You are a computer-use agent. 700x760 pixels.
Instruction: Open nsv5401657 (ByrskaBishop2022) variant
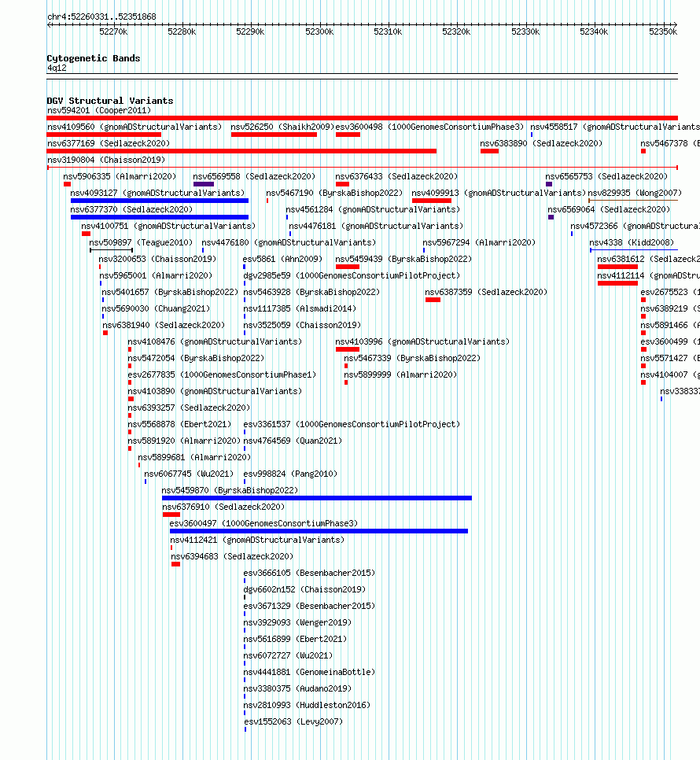[x=170, y=292]
